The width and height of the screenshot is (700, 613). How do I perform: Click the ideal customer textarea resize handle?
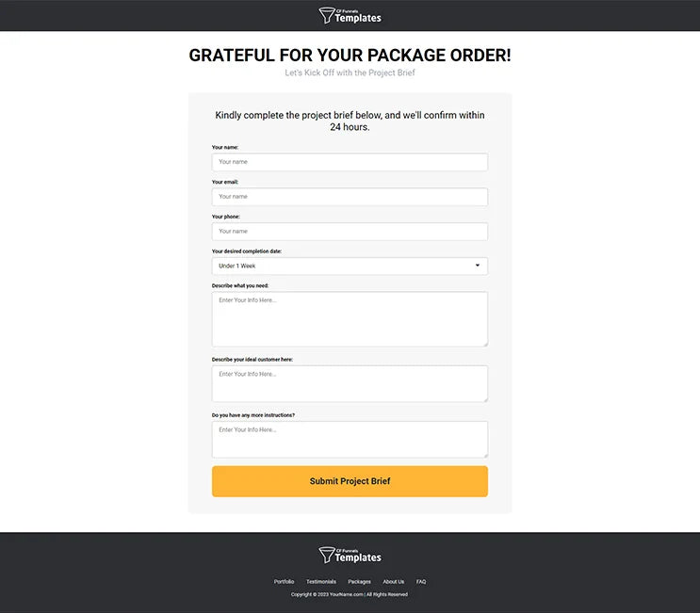pyautogui.click(x=484, y=398)
